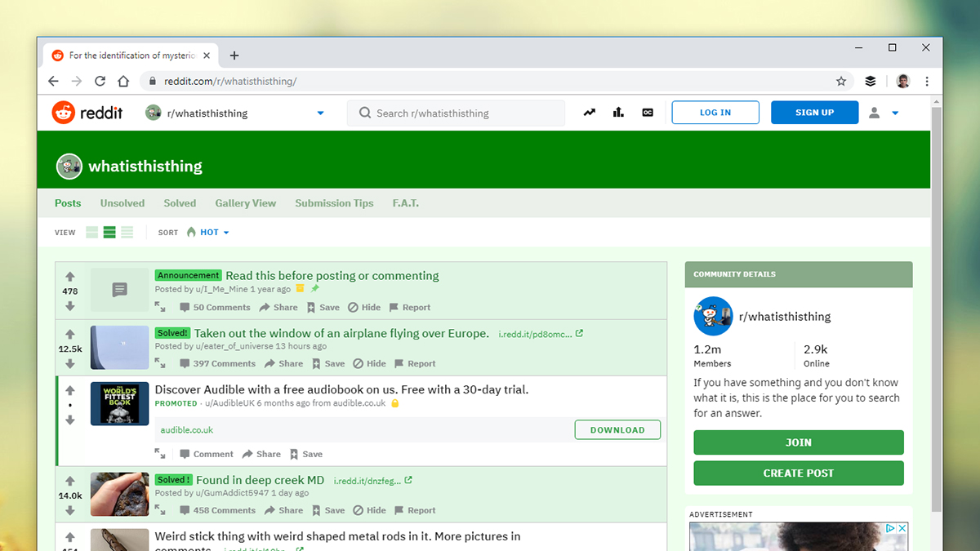
Task: Open the OC original content icon
Action: [648, 113]
